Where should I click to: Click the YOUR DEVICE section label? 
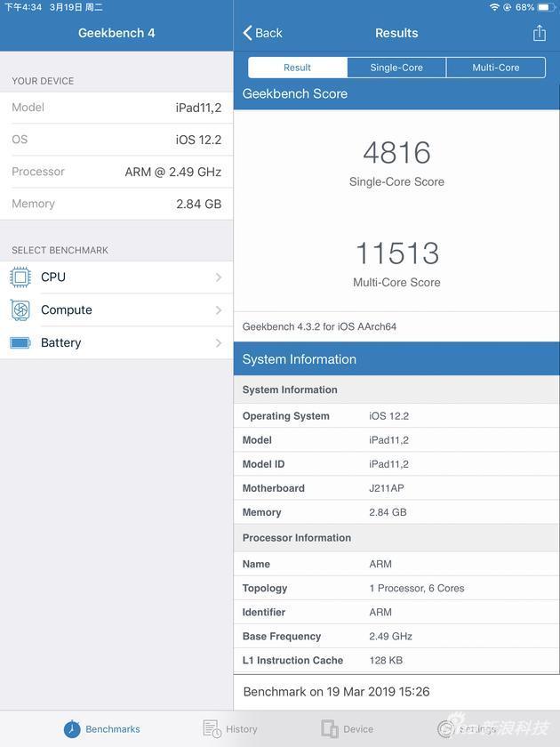click(43, 81)
